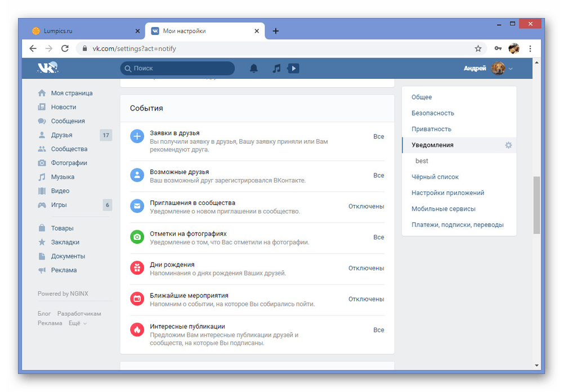563x392 pixels.
Task: Click the flame icon for Интересные публикации
Action: 137,330
